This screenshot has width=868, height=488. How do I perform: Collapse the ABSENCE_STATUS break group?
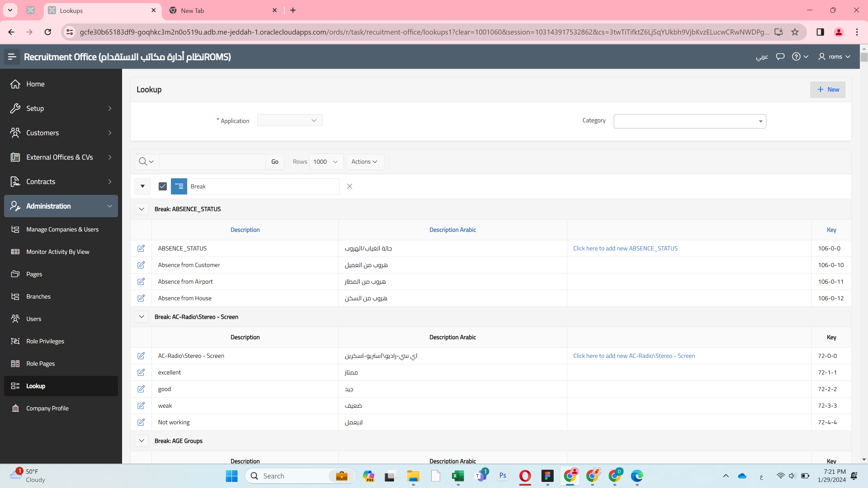(x=142, y=209)
